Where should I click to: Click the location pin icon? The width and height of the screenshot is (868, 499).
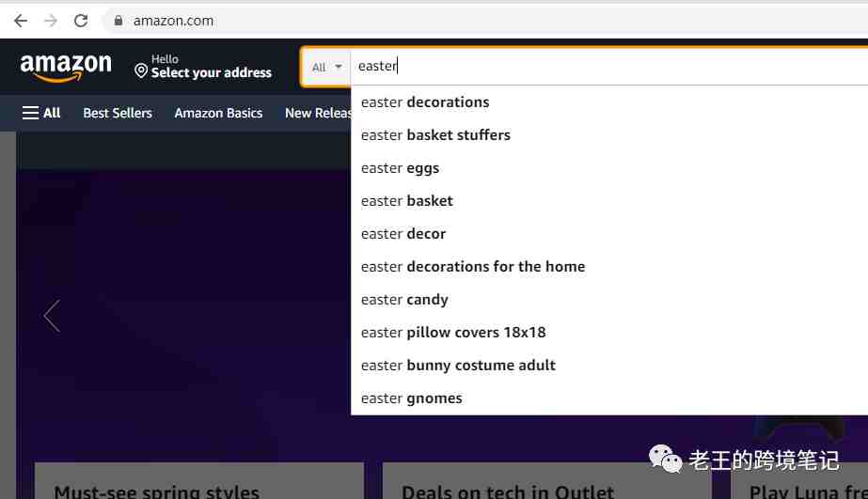click(x=141, y=71)
